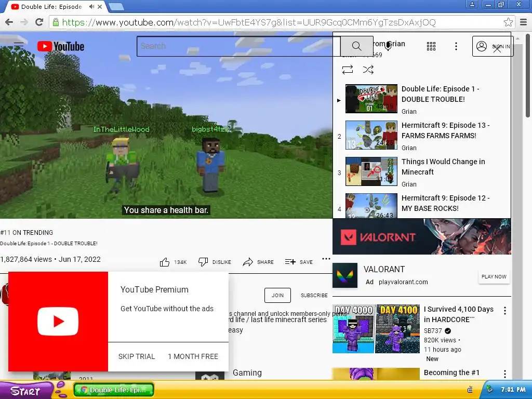Viewport: 532px width, 399px height.
Task: Click in the YouTube search field
Action: pyautogui.click(x=238, y=46)
